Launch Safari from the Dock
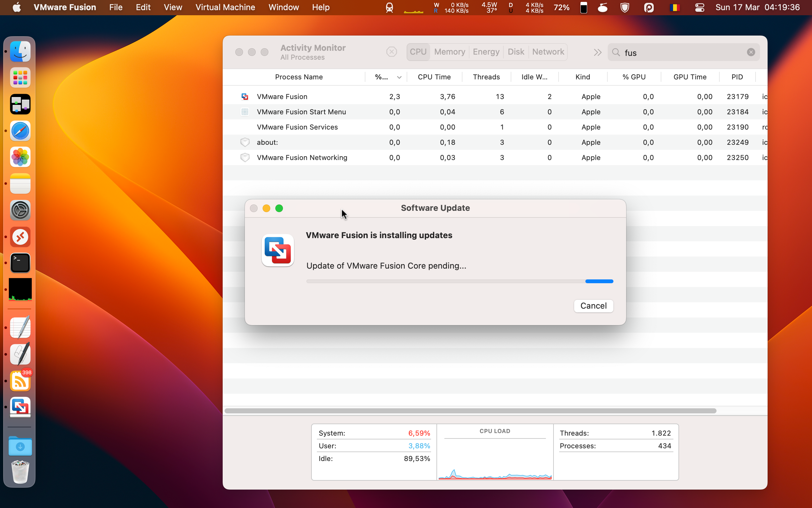This screenshot has height=508, width=812. point(20,131)
